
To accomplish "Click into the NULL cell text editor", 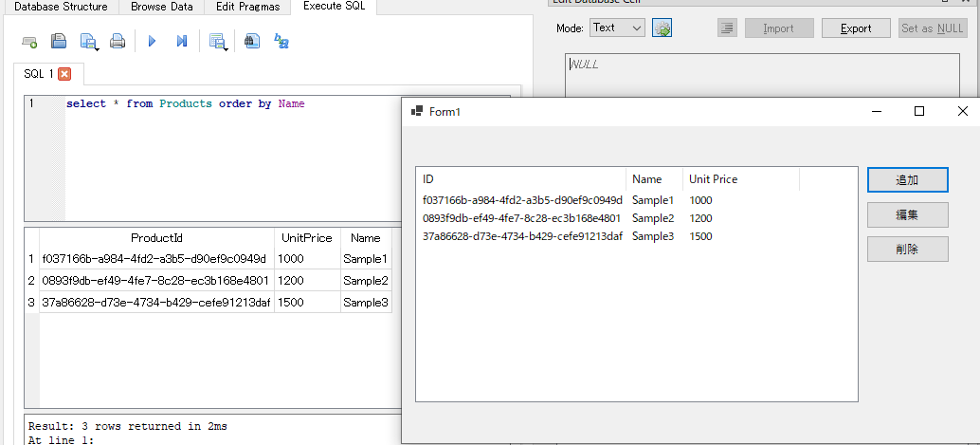I will [761, 75].
